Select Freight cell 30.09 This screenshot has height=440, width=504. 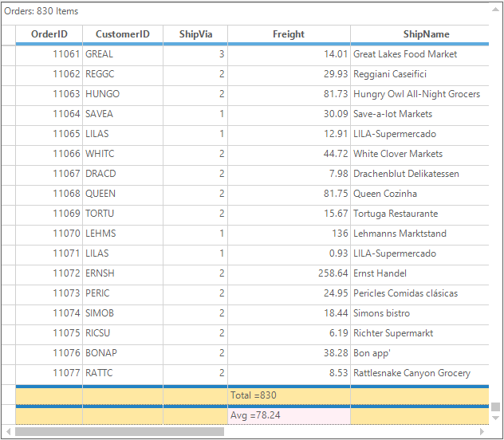click(289, 116)
